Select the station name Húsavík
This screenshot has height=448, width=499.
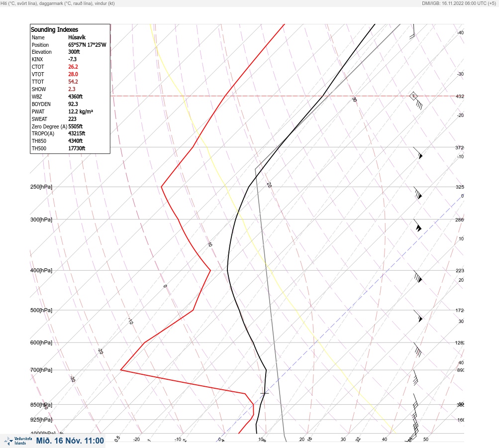(x=77, y=37)
